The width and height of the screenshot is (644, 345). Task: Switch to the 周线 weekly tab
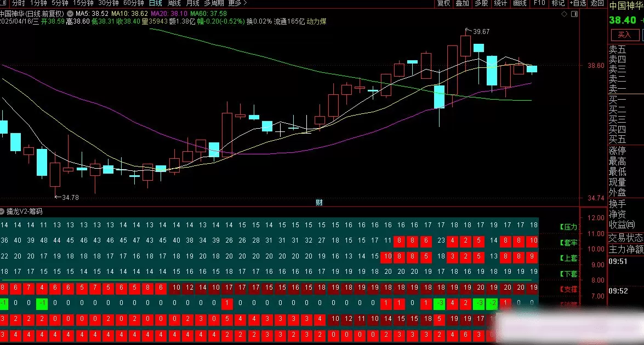(x=174, y=3)
